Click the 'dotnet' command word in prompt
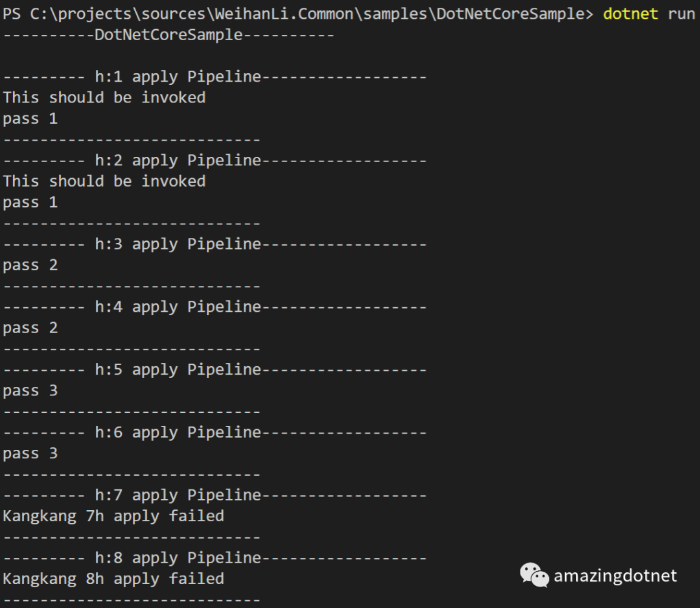This screenshot has height=608, width=700. (631, 14)
